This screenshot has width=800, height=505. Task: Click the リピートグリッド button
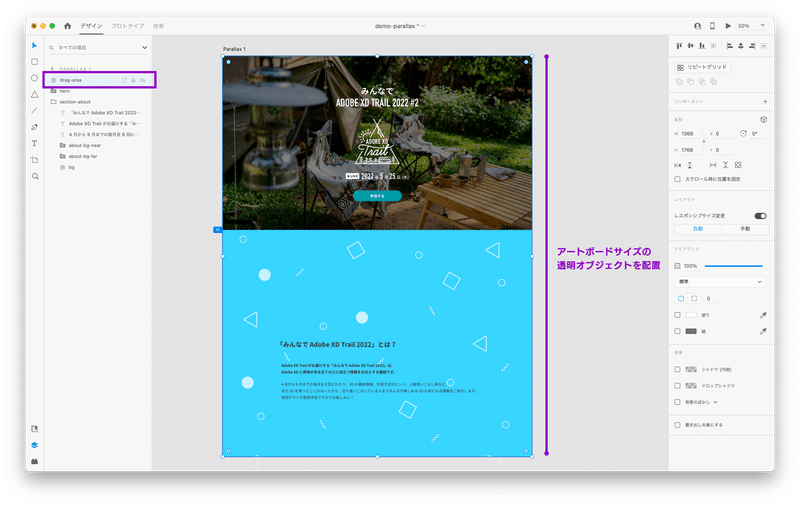(703, 67)
